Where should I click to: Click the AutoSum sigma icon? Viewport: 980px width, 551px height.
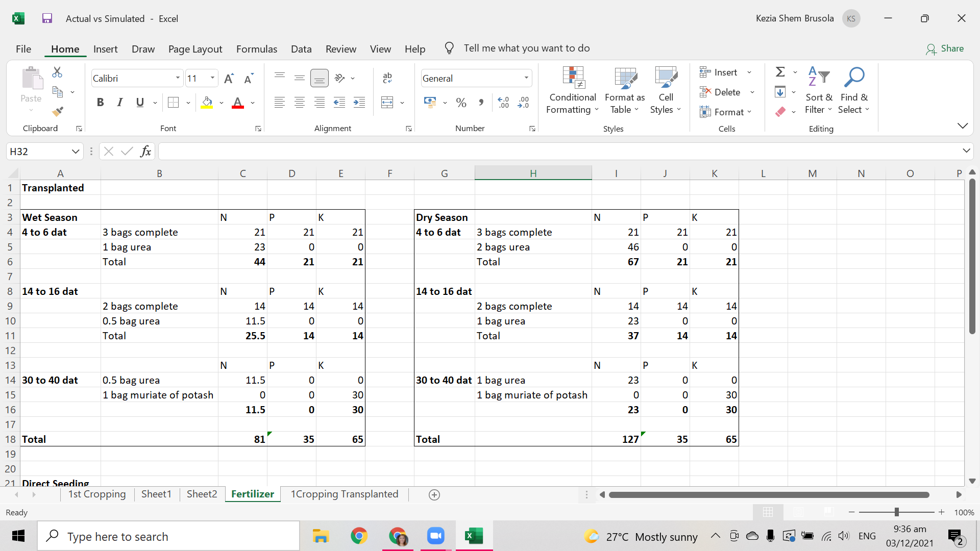(x=780, y=72)
